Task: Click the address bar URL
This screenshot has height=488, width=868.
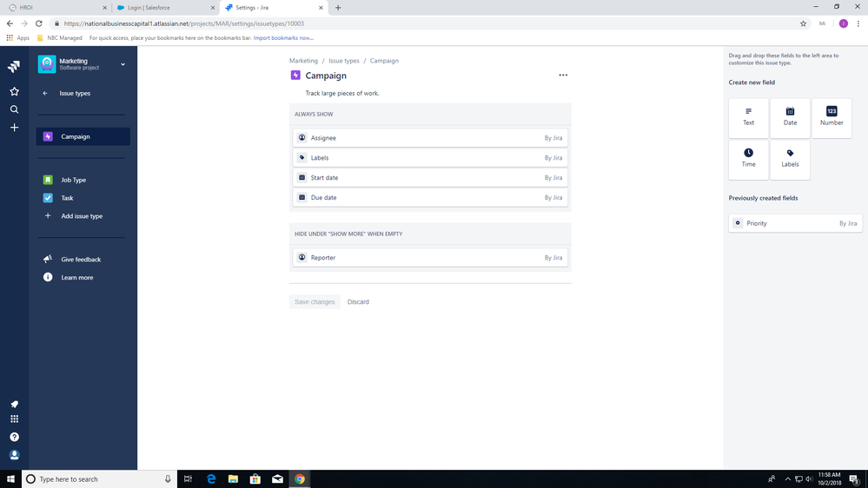Action: tap(184, 23)
